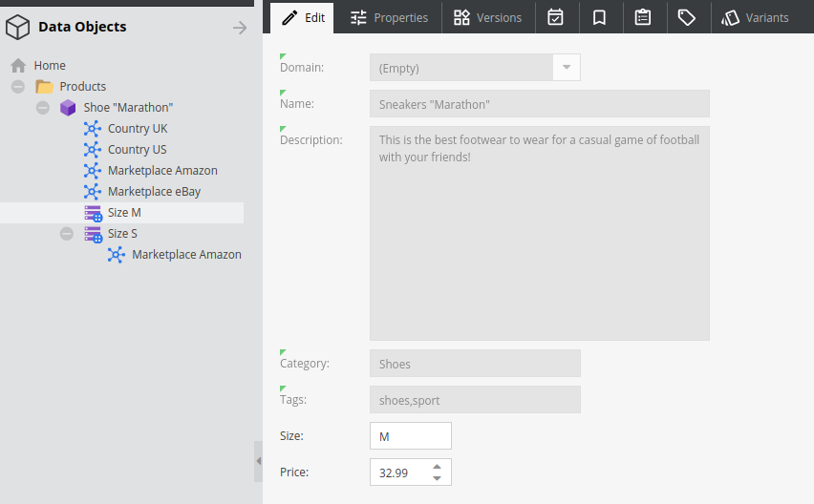Select Size S tree item
This screenshot has height=504, width=814.
pos(122,234)
